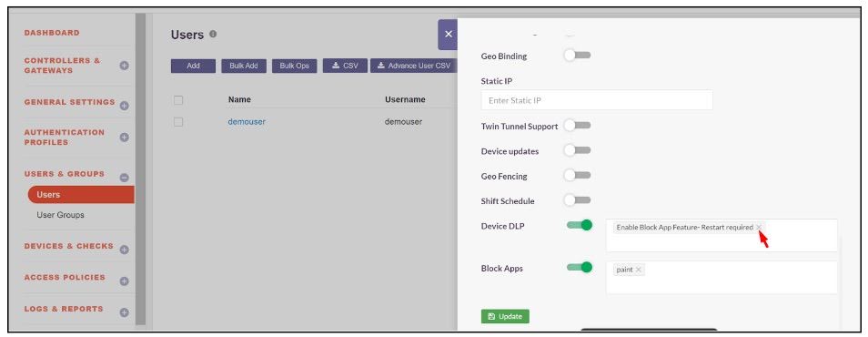Expand Controllers & Gateways menu
Image resolution: width=868 pixels, height=337 pixels.
pos(124,66)
